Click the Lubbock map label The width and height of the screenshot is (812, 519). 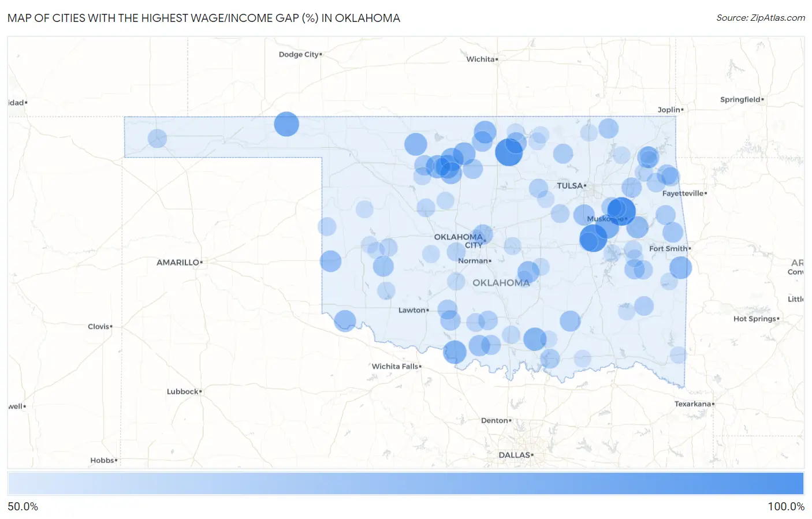pyautogui.click(x=182, y=391)
